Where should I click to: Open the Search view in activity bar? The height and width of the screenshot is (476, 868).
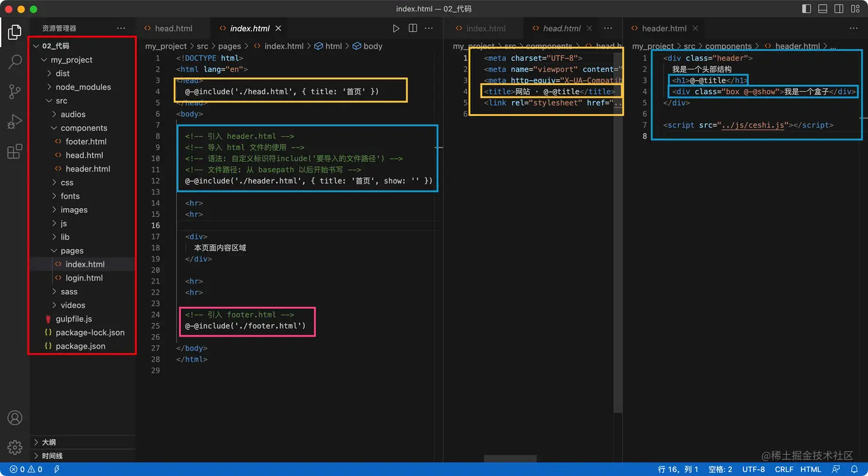pos(15,61)
